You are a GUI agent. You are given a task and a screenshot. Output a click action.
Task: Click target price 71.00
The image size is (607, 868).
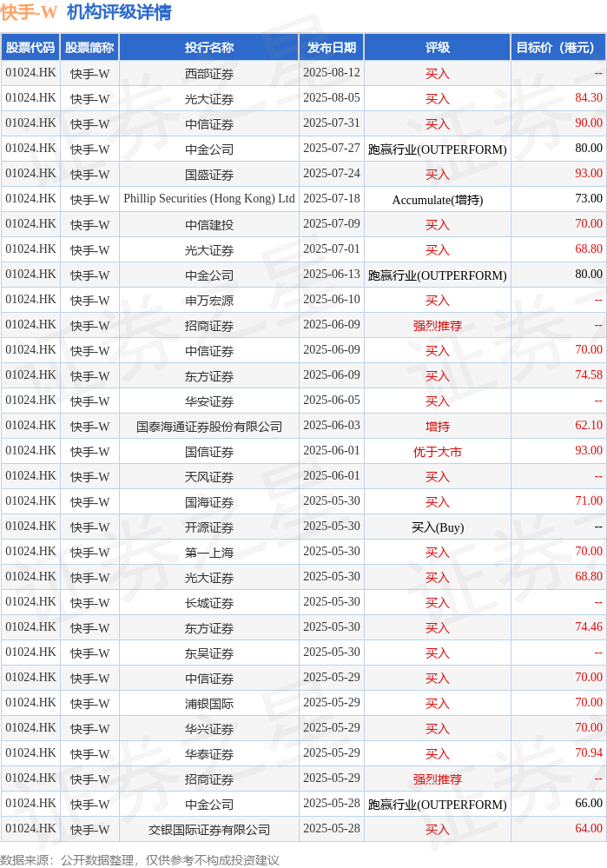coord(589,501)
